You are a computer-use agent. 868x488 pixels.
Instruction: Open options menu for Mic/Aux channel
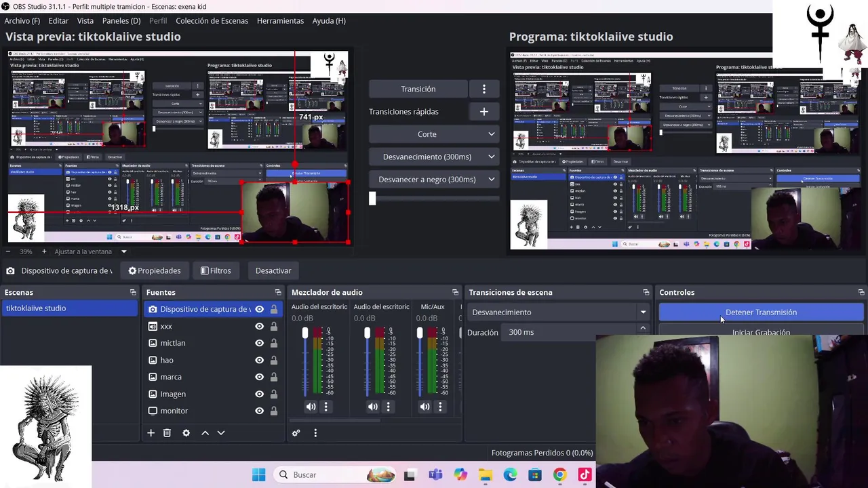coord(440,407)
